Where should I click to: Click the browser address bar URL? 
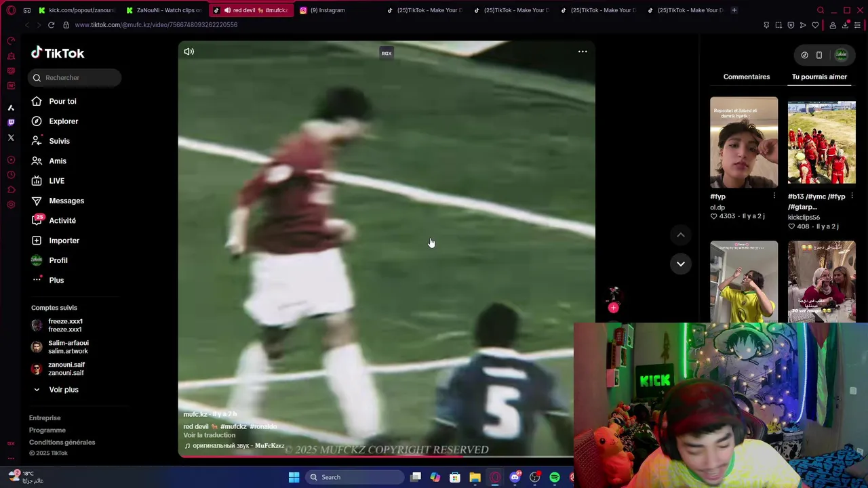(156, 25)
